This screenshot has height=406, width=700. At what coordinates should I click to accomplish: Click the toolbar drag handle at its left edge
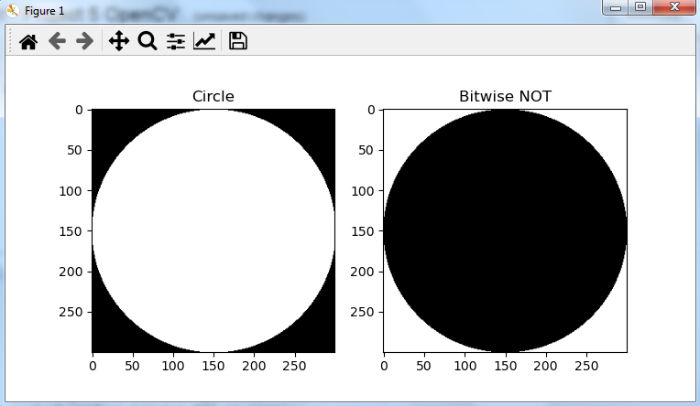(x=10, y=41)
